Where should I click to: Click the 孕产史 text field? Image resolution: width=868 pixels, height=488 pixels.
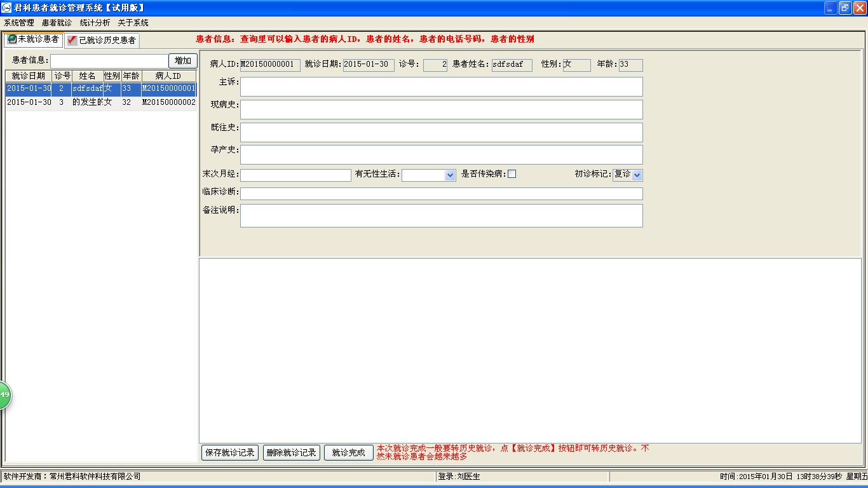[x=441, y=154]
